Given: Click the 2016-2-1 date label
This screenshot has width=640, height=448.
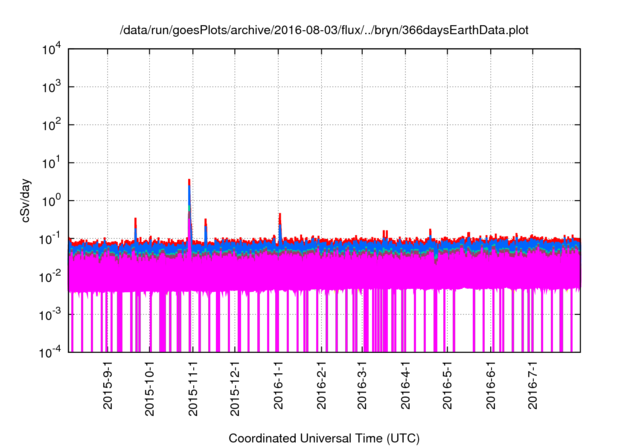Looking at the screenshot, I should (x=322, y=385).
